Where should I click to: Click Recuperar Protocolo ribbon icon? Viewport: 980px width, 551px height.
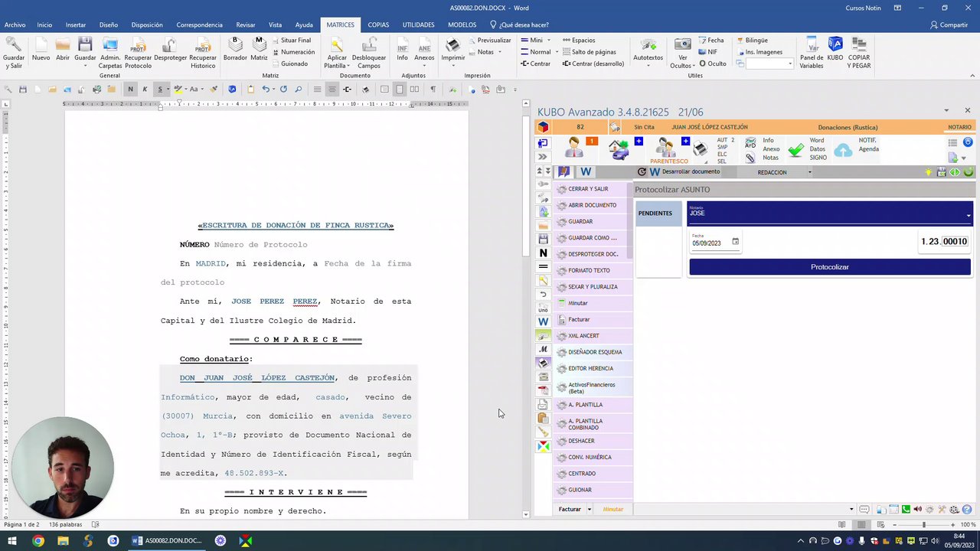pyautogui.click(x=138, y=52)
